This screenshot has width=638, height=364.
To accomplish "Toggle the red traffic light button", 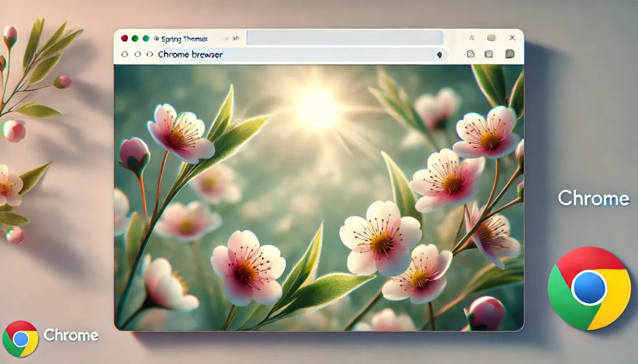I will [124, 38].
